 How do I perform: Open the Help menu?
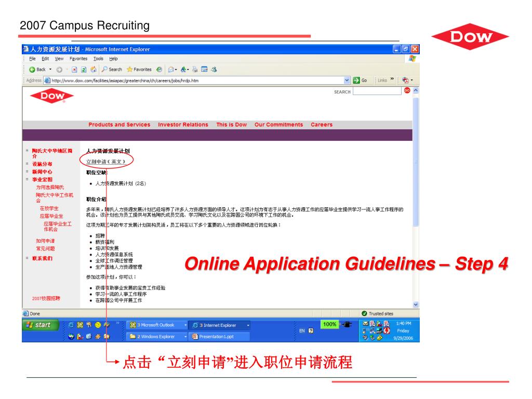coord(113,59)
